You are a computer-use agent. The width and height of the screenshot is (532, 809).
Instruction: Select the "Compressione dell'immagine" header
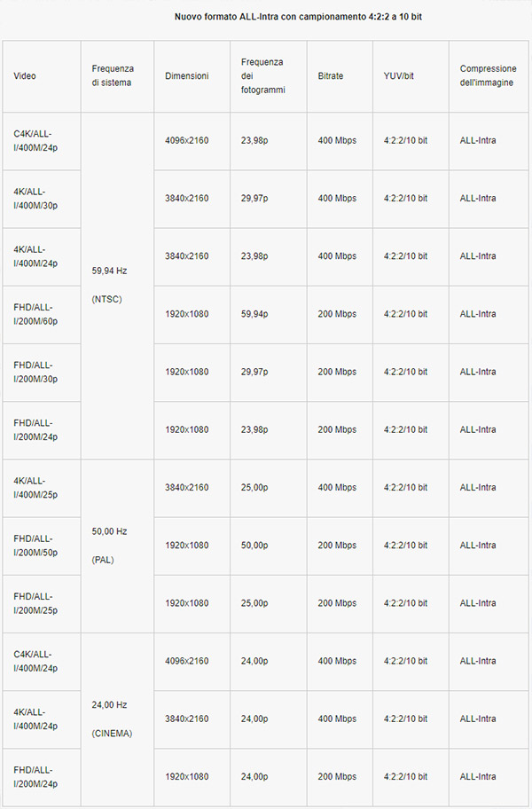[489, 76]
